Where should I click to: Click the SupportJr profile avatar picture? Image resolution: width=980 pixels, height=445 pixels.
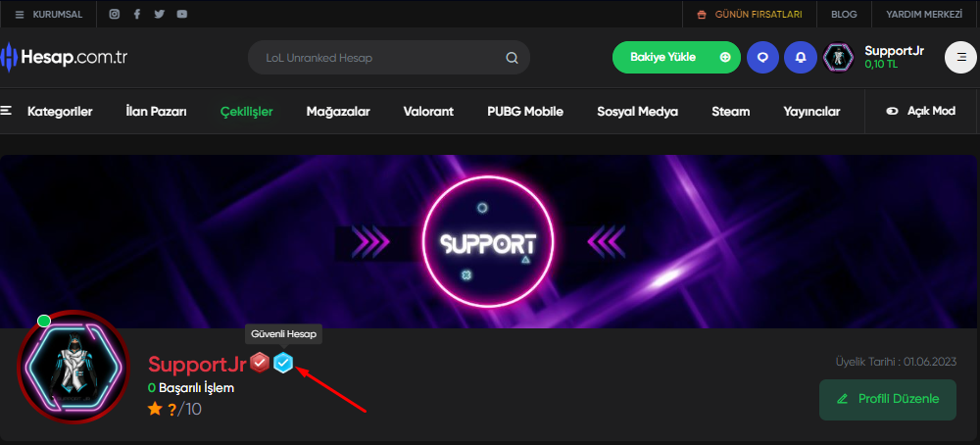[x=73, y=367]
